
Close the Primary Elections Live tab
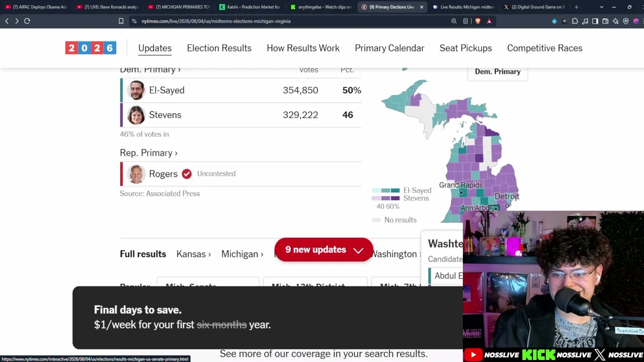[422, 7]
